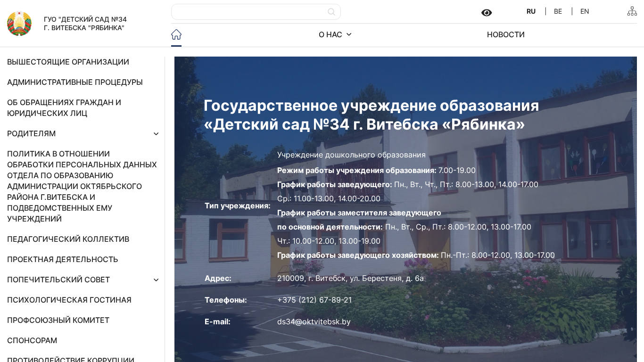
Task: Expand the О НАС dropdown menu
Action: coord(335,34)
